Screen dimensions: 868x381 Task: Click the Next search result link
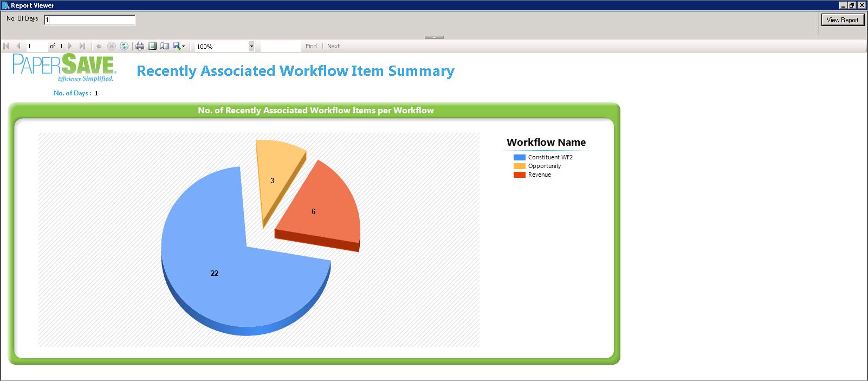(333, 46)
